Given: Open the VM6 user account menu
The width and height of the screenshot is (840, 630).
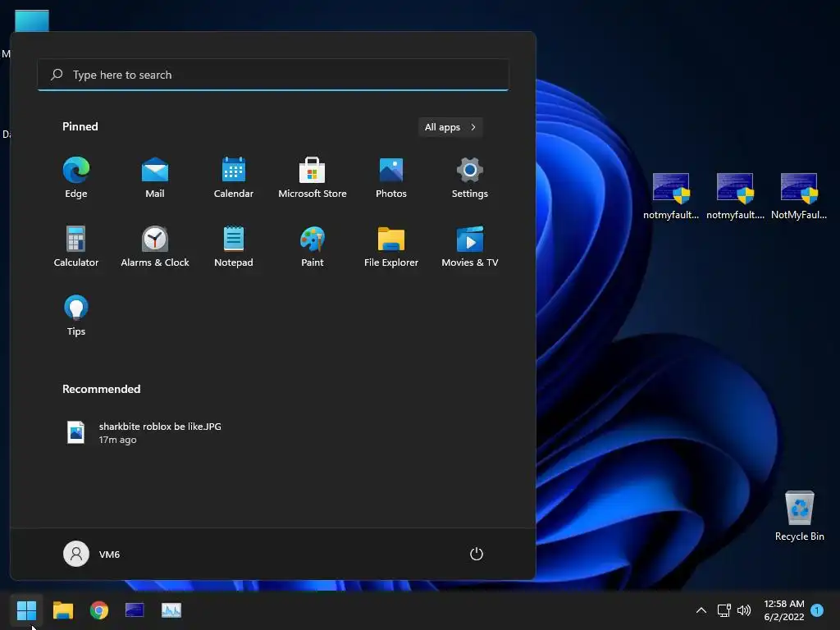Looking at the screenshot, I should 92,554.
